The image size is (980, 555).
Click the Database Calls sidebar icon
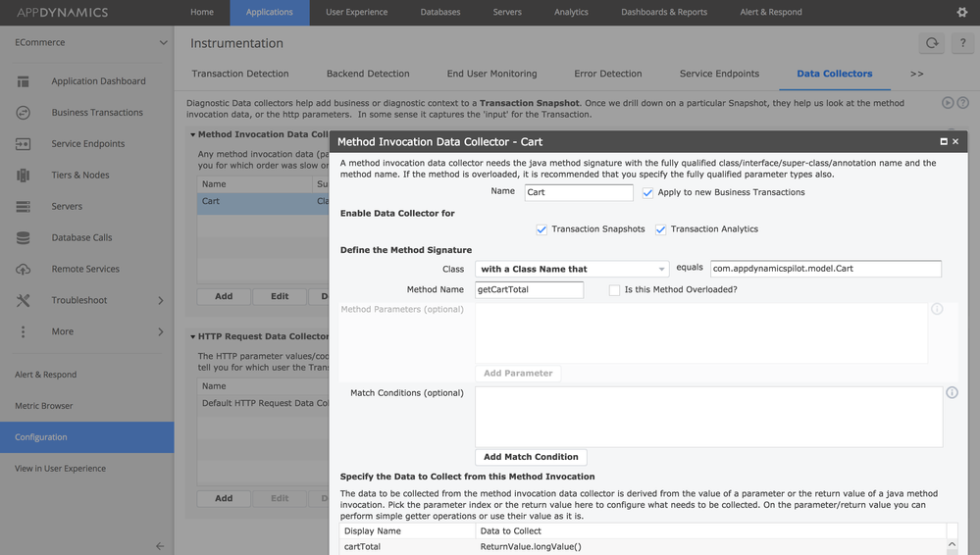click(24, 237)
